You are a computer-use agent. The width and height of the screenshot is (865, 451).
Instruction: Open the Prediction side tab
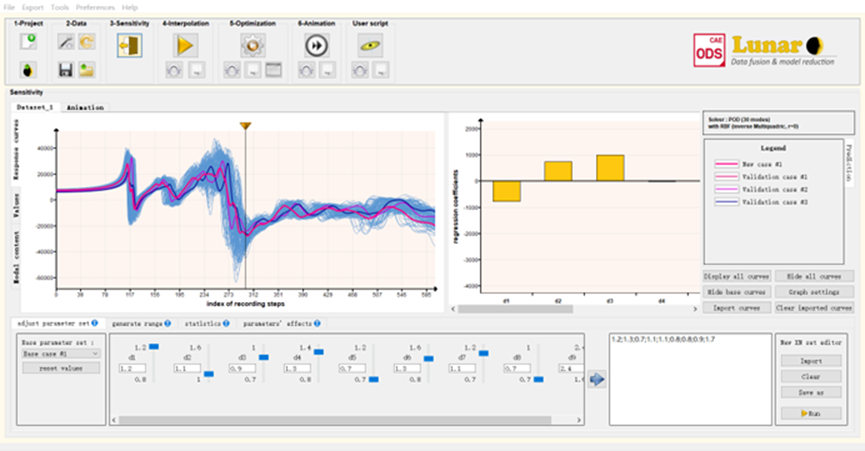point(849,163)
